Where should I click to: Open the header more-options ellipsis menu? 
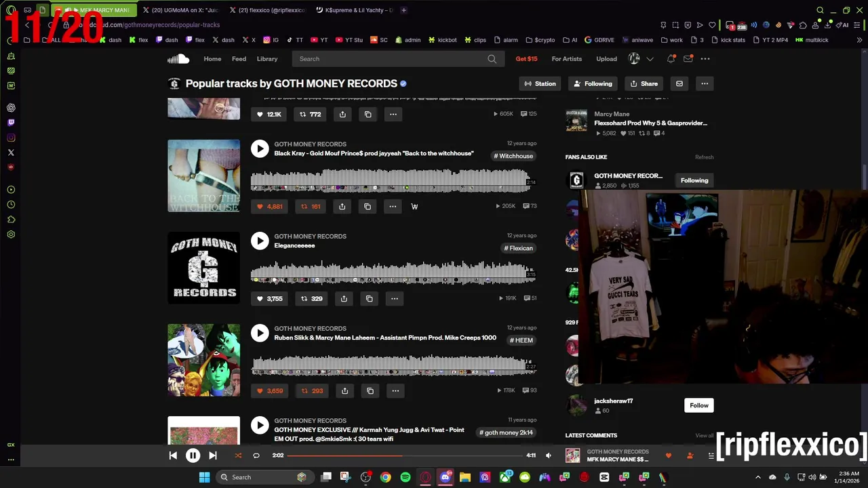pyautogui.click(x=705, y=59)
